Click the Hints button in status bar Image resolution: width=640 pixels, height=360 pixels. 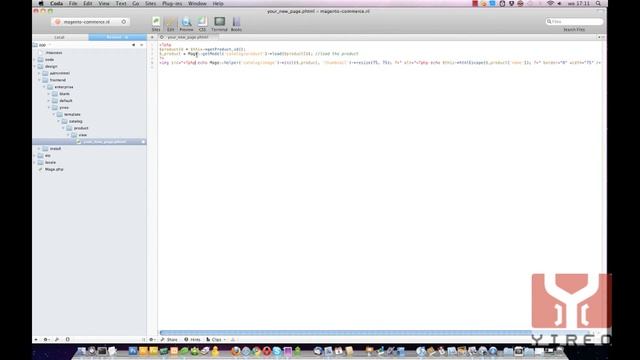pyautogui.click(x=192, y=340)
